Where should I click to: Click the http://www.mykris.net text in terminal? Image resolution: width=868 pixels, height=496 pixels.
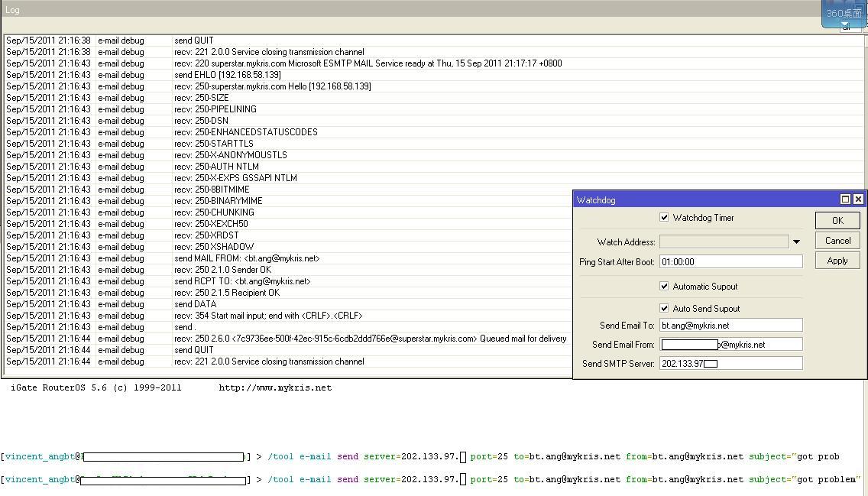(275, 388)
